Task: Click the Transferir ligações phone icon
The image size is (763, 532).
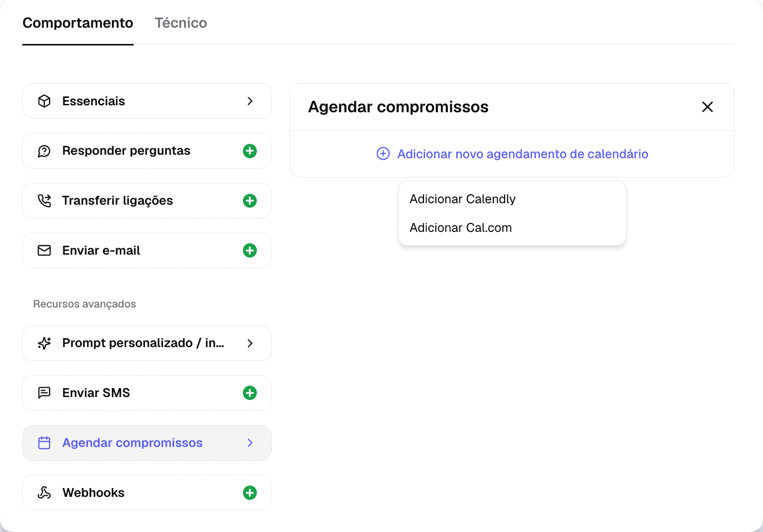Action: (x=45, y=201)
